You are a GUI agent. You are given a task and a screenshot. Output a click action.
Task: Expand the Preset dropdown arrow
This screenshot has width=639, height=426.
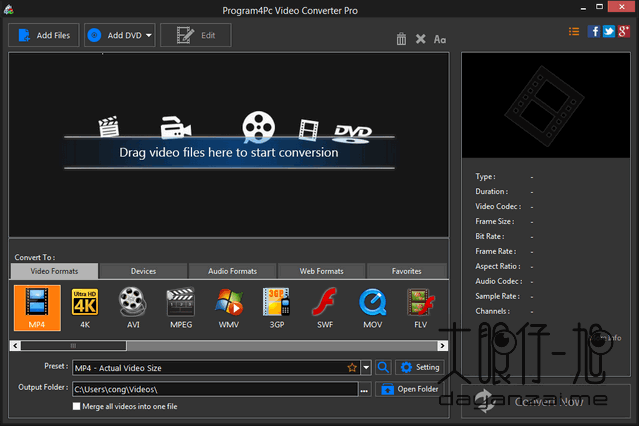click(366, 368)
